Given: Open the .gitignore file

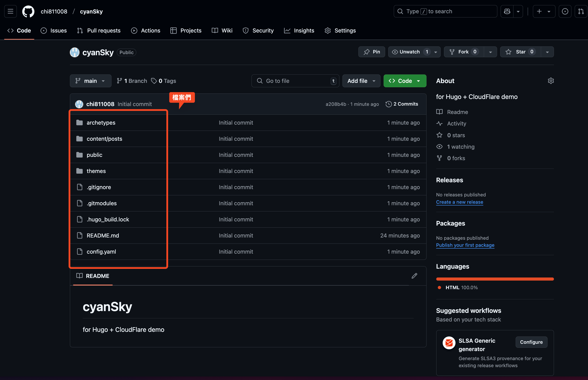Looking at the screenshot, I should point(99,187).
